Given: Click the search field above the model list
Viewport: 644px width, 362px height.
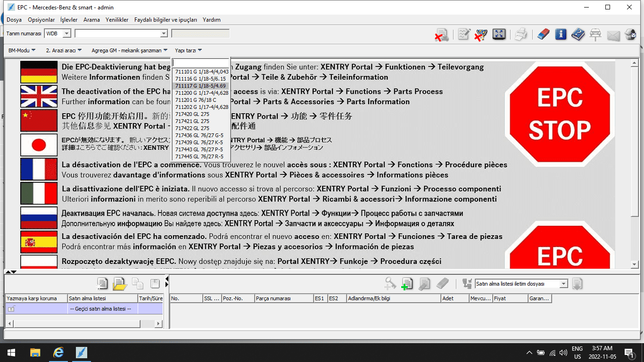Looking at the screenshot, I should tap(200, 63).
